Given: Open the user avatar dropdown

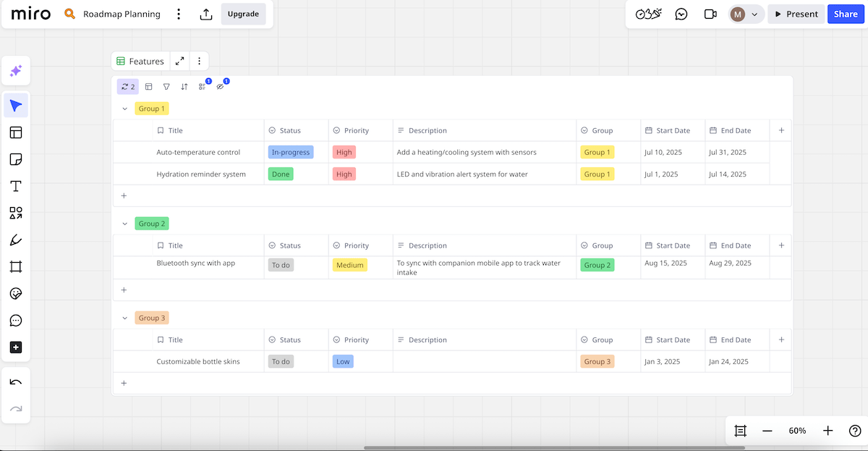Looking at the screenshot, I should [x=745, y=14].
